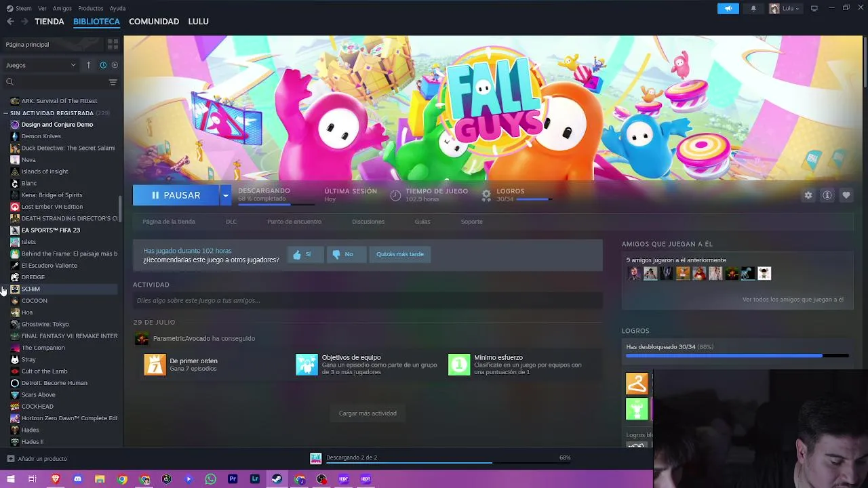This screenshot has height=488, width=868.
Task: Open Premiere Pro from taskbar
Action: click(233, 479)
